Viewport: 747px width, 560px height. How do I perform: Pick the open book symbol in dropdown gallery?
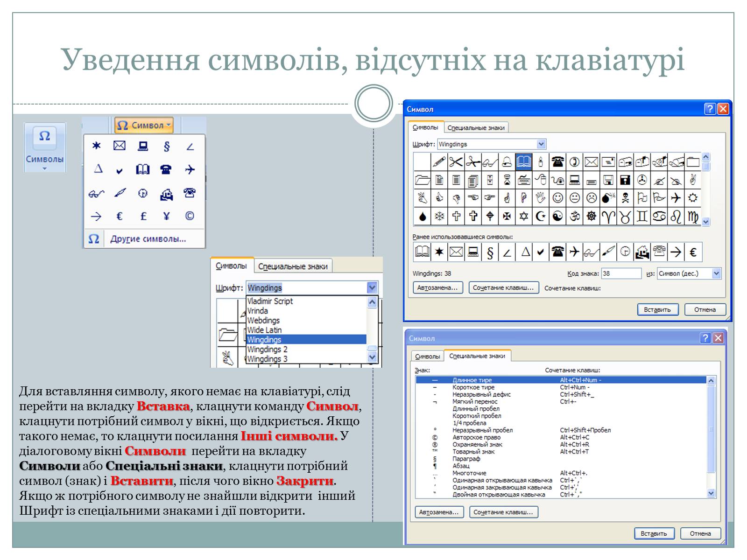(143, 169)
